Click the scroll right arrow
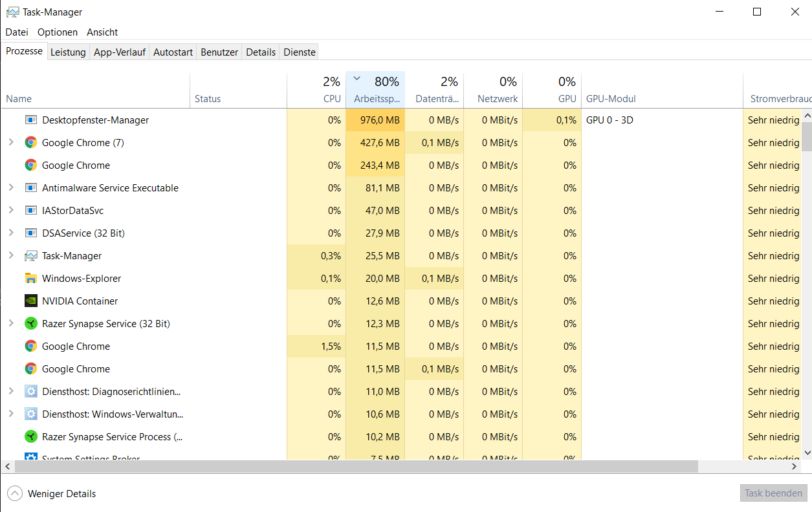 (x=795, y=466)
